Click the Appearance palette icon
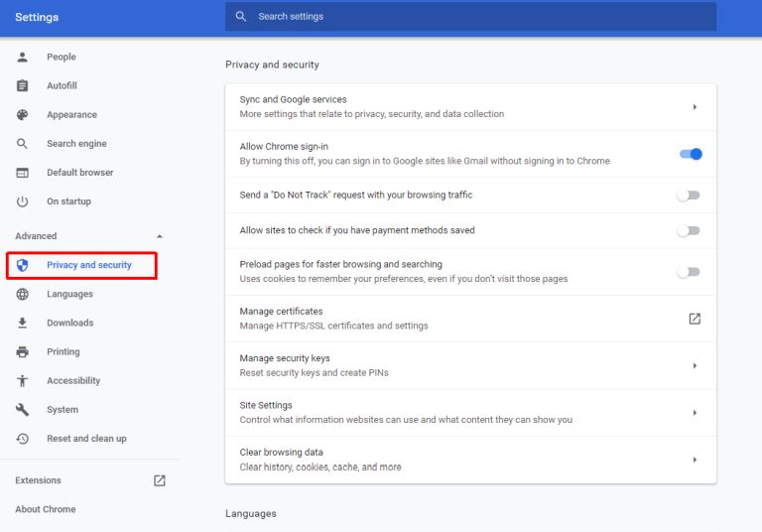Image resolution: width=762 pixels, height=532 pixels. [23, 115]
